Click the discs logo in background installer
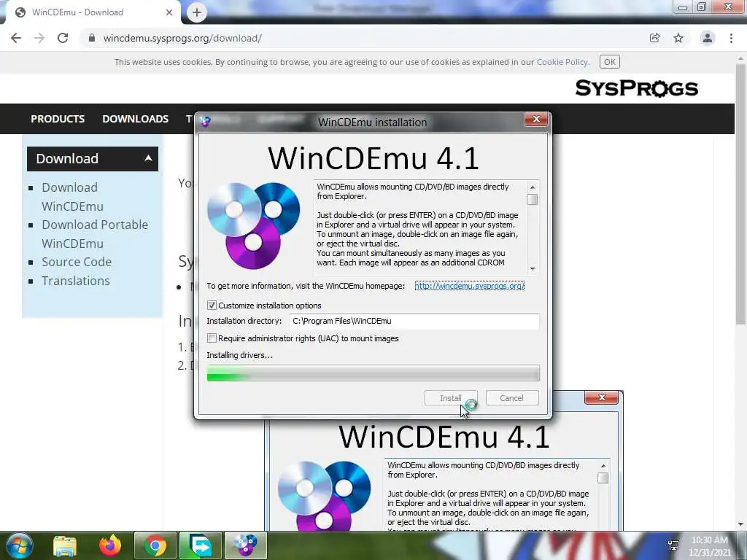 [x=324, y=495]
